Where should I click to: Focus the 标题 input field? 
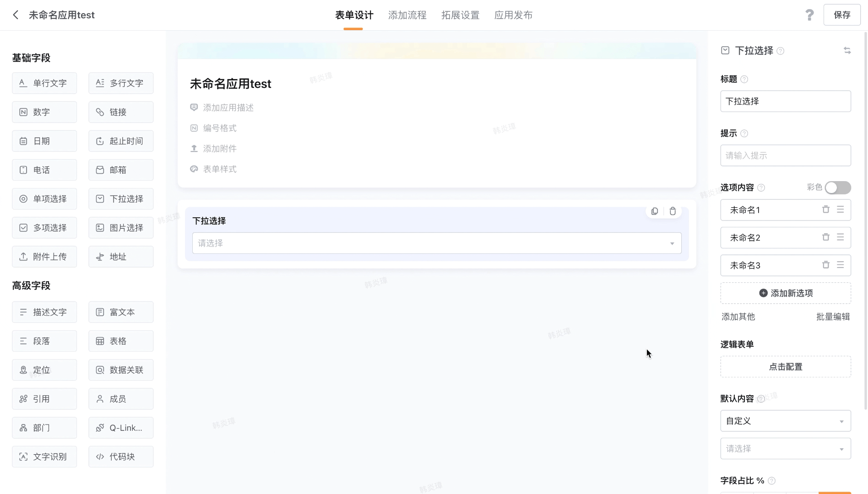786,102
